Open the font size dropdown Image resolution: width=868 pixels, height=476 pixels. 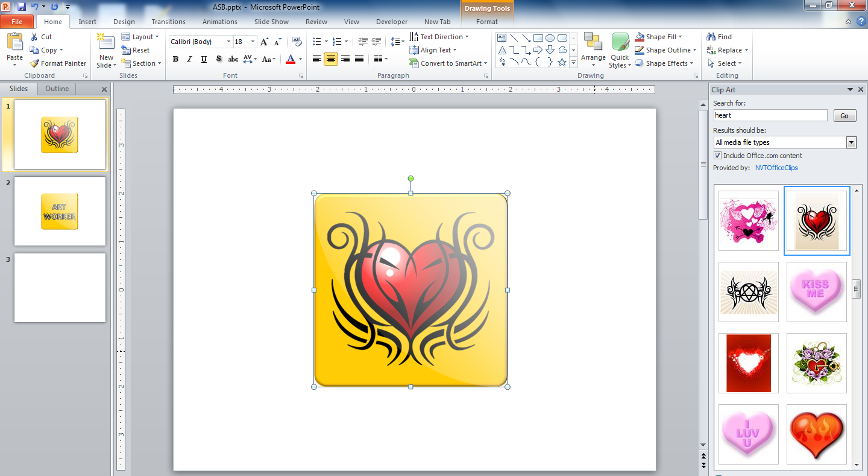[x=253, y=42]
